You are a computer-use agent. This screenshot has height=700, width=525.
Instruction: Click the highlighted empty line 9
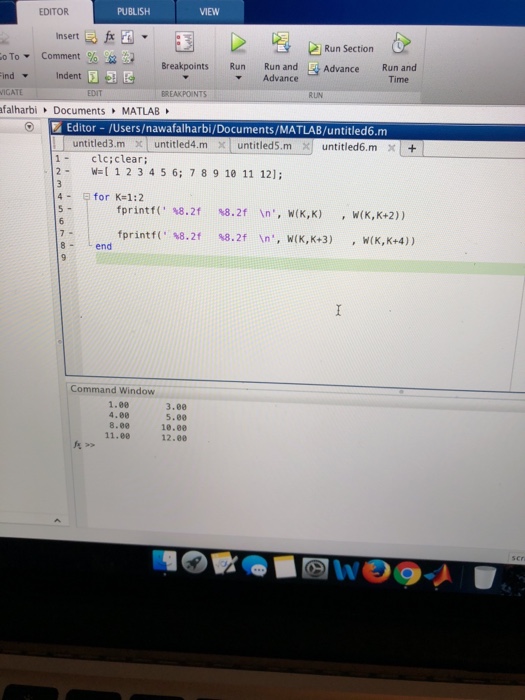(x=310, y=263)
